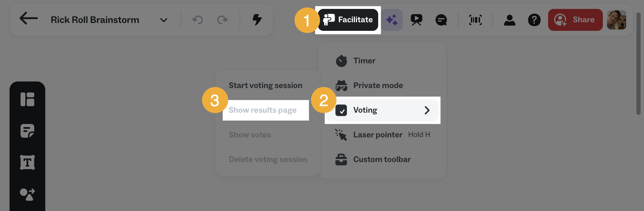This screenshot has width=644, height=211.
Task: Open the comments tool
Action: (441, 20)
